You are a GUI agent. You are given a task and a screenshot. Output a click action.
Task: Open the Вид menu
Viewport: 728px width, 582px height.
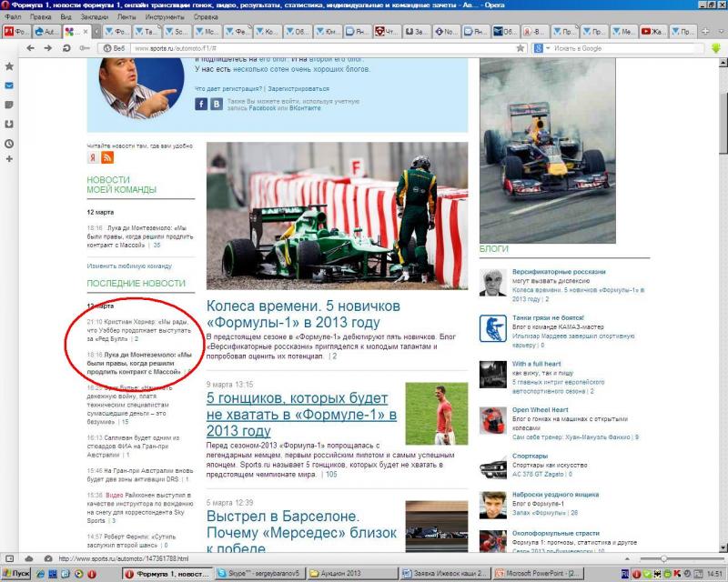click(66, 16)
